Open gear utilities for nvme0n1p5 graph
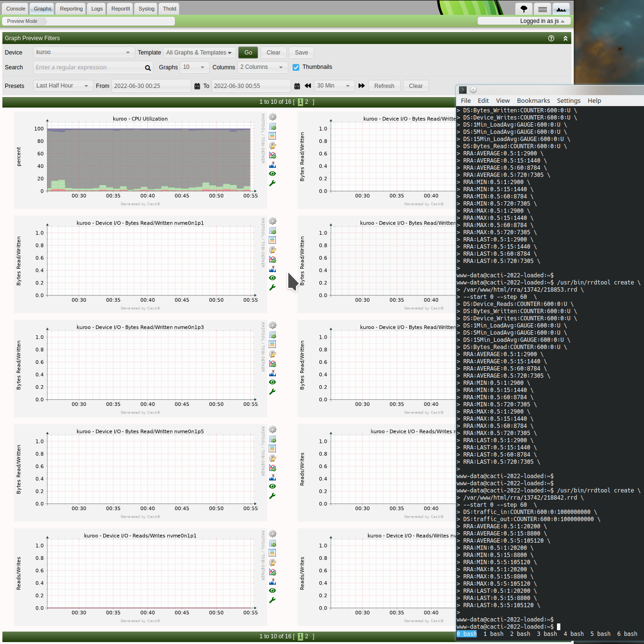The image size is (644, 644). [x=273, y=430]
